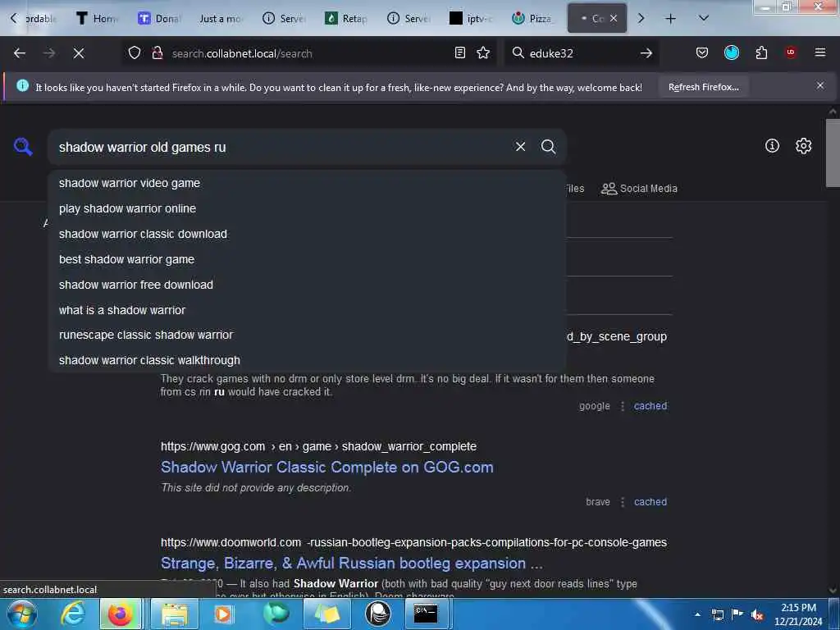Open the blue circular profile extension icon

731,52
